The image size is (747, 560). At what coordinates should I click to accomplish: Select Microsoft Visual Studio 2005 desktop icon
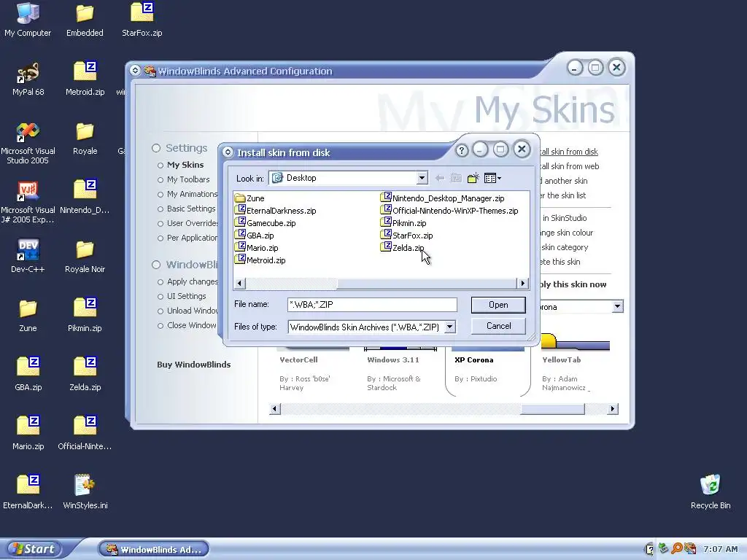pos(28,143)
